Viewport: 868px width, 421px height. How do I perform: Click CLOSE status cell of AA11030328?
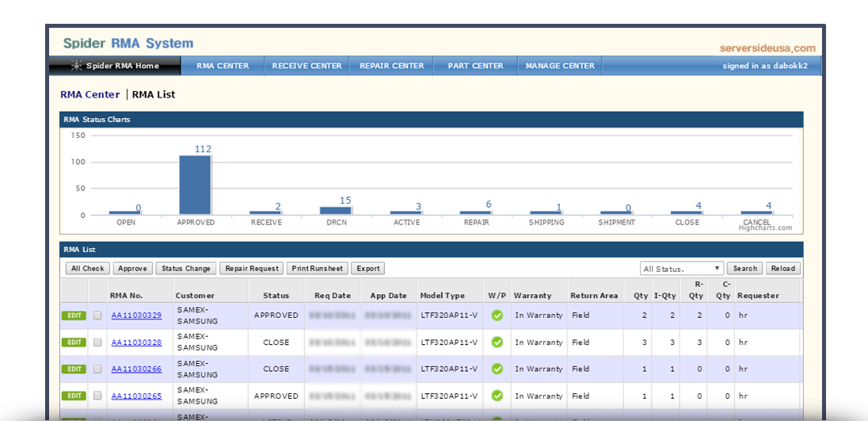pos(276,343)
